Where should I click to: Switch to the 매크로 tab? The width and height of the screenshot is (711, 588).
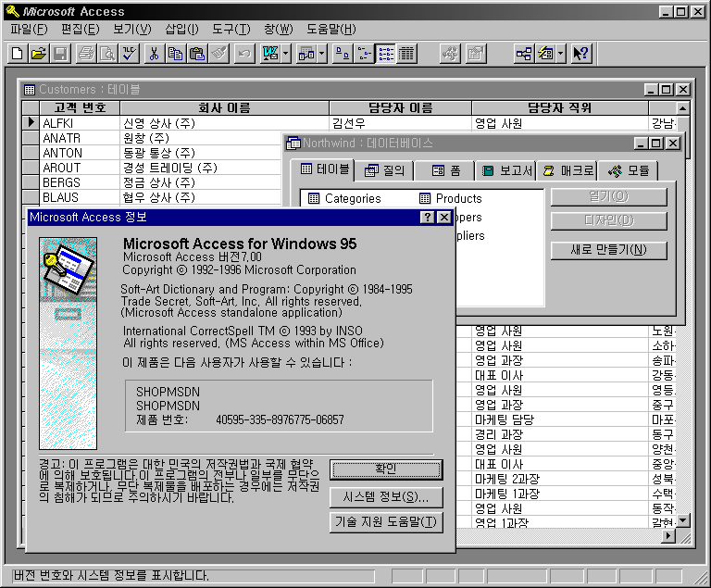point(568,170)
